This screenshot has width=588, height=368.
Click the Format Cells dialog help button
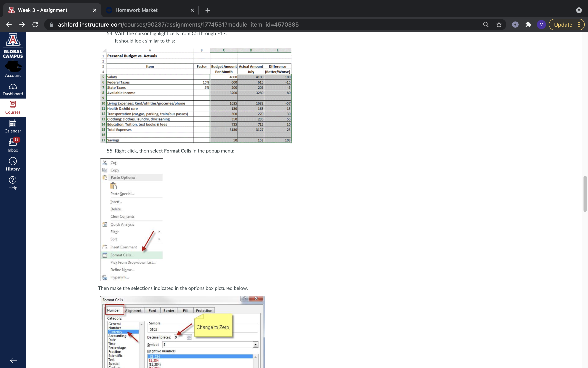pyautogui.click(x=244, y=298)
